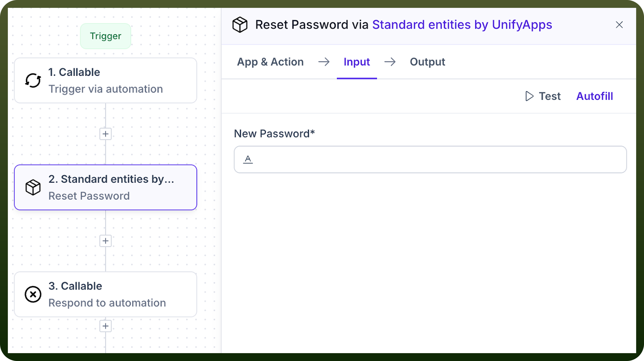
Task: Open the Output tab
Action: (427, 62)
